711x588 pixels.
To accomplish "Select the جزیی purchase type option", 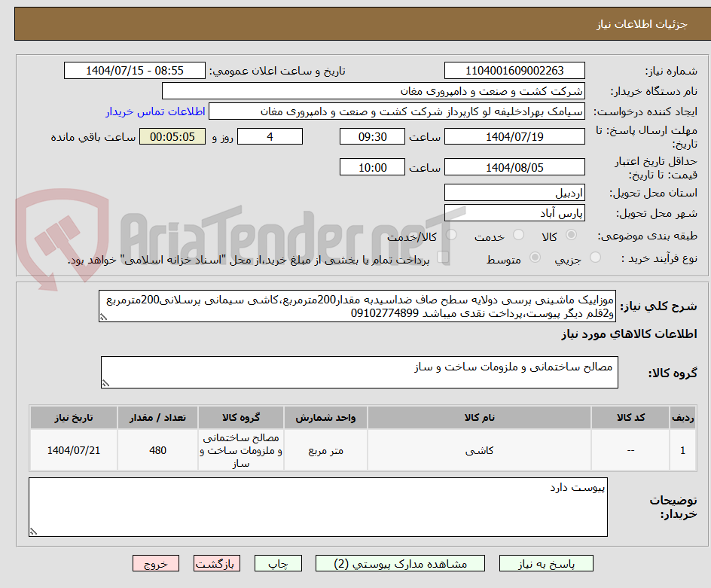I will [597, 257].
